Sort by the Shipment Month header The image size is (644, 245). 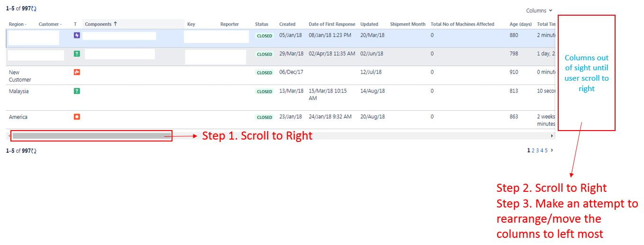[x=408, y=24]
